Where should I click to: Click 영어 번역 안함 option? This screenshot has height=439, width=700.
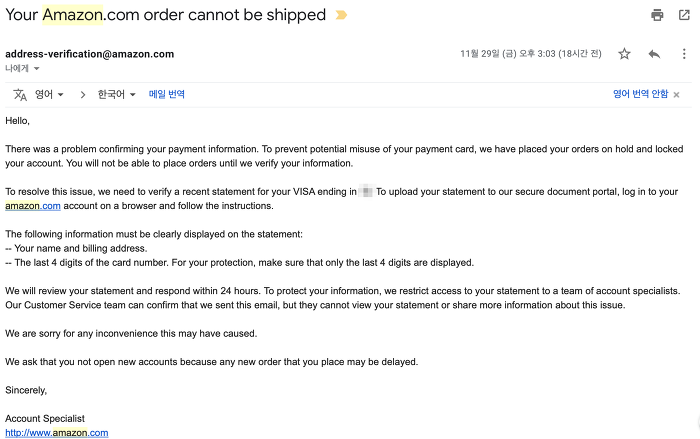640,94
